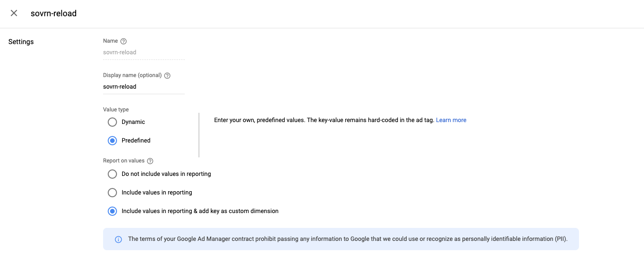The height and width of the screenshot is (259, 644).
Task: Close the sovrn-reload key-value panel
Action: pyautogui.click(x=14, y=13)
